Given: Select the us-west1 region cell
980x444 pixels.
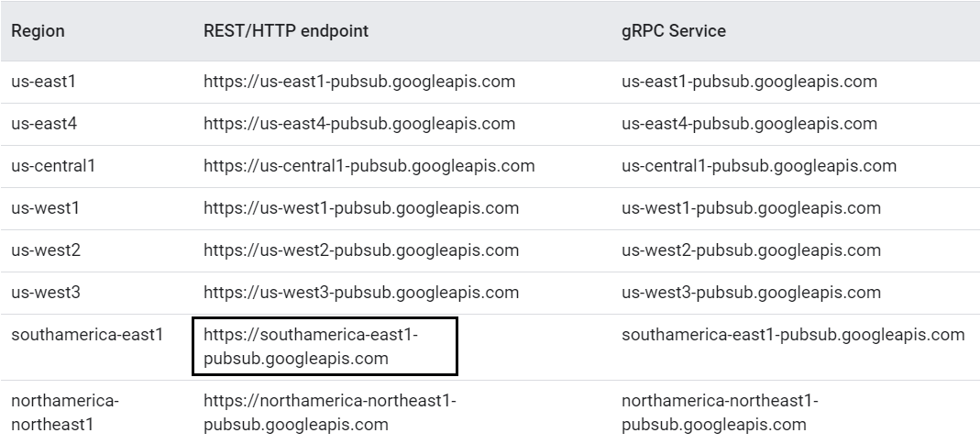Looking at the screenshot, I should coord(45,208).
